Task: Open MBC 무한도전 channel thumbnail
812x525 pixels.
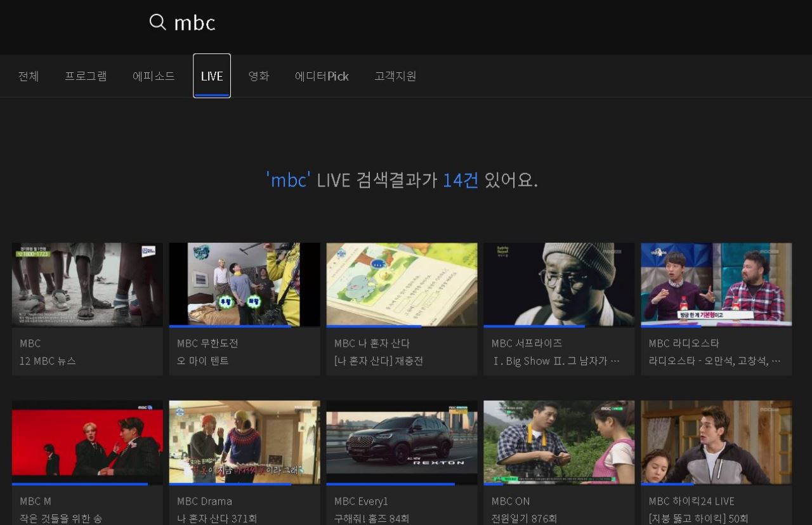Action: pyautogui.click(x=245, y=284)
